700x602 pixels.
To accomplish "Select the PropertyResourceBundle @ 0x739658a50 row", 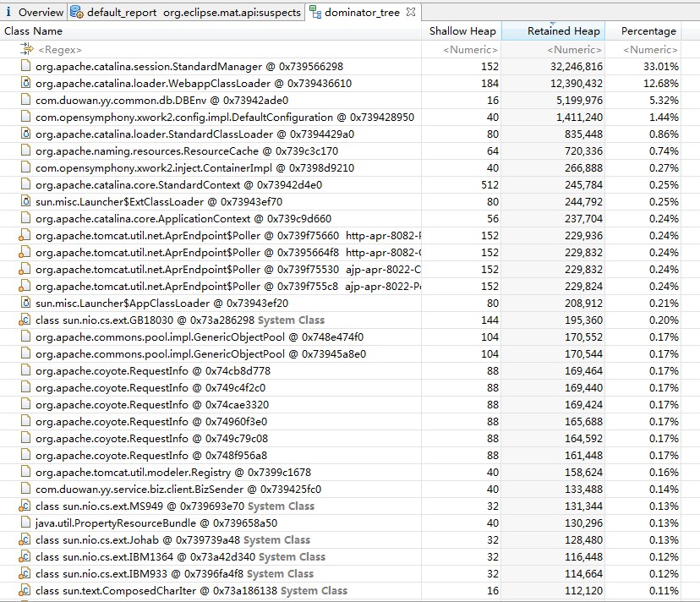I will click(341, 523).
